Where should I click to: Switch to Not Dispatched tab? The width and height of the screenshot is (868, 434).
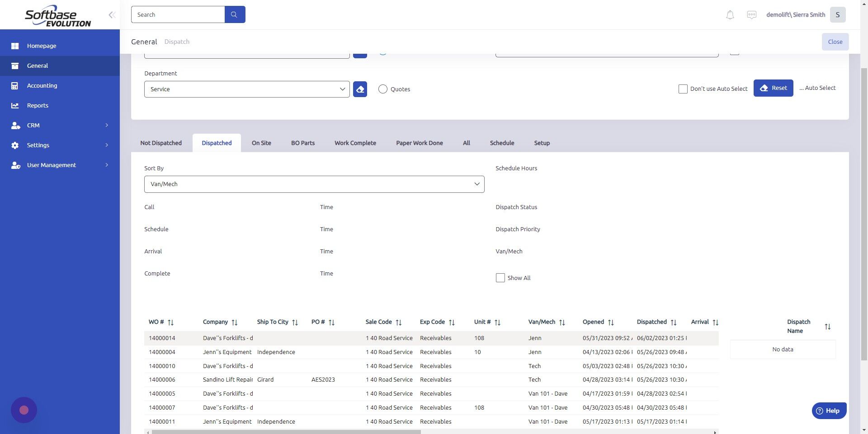click(x=161, y=143)
